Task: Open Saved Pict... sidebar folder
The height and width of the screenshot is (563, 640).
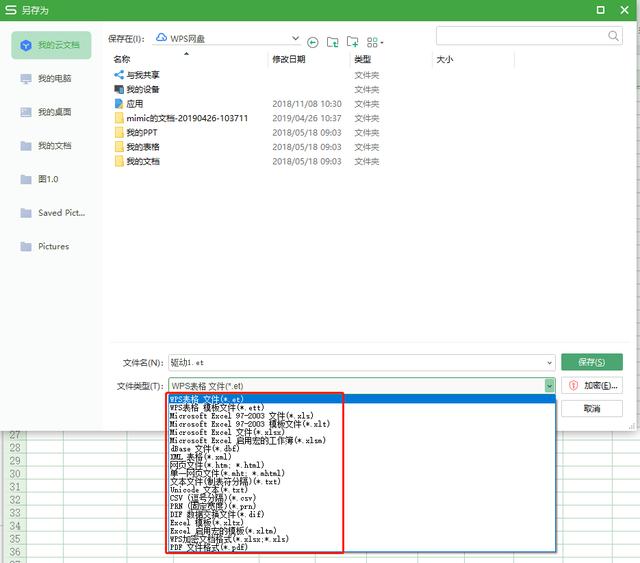Action: (51, 213)
